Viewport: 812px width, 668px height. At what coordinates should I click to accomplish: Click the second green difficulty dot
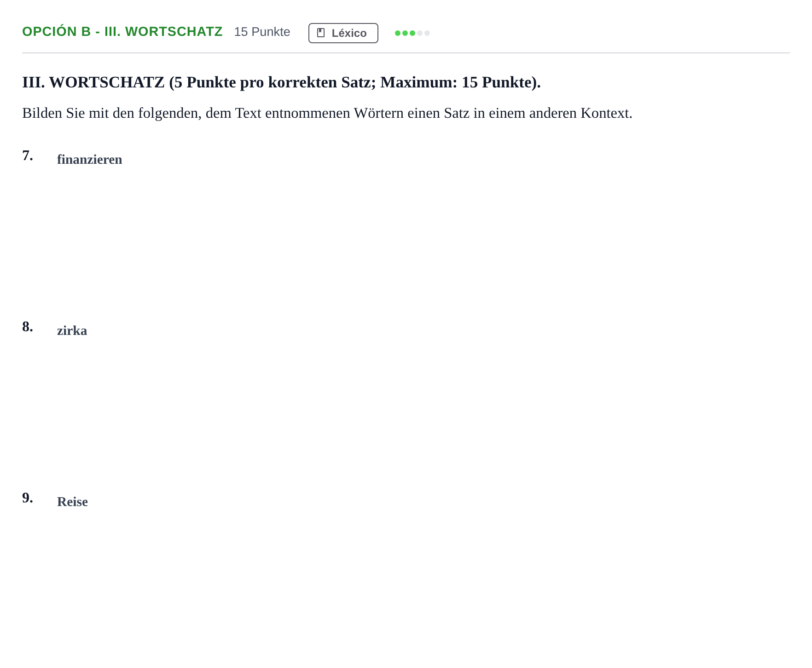405,33
